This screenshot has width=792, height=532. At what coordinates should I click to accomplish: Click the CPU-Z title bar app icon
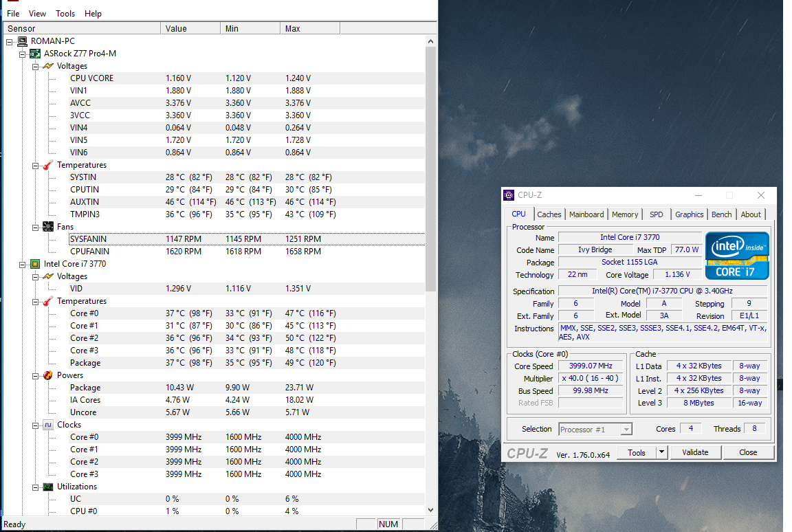tap(509, 195)
